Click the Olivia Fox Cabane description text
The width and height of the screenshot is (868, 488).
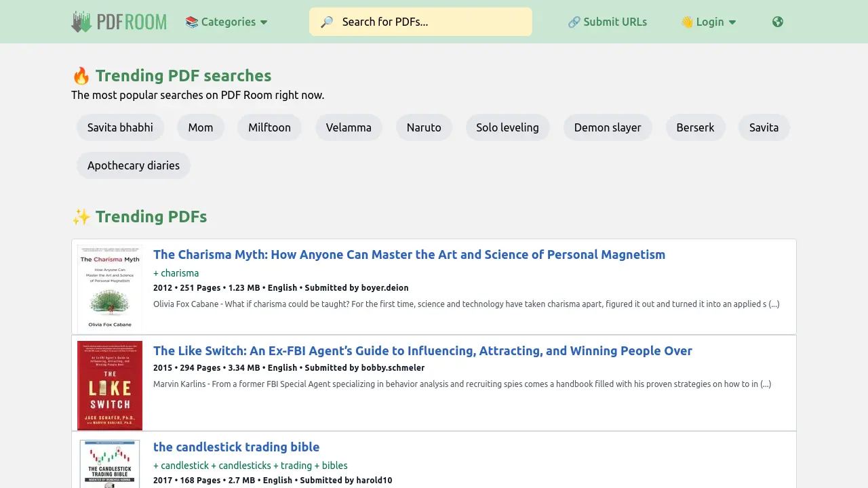tap(467, 304)
